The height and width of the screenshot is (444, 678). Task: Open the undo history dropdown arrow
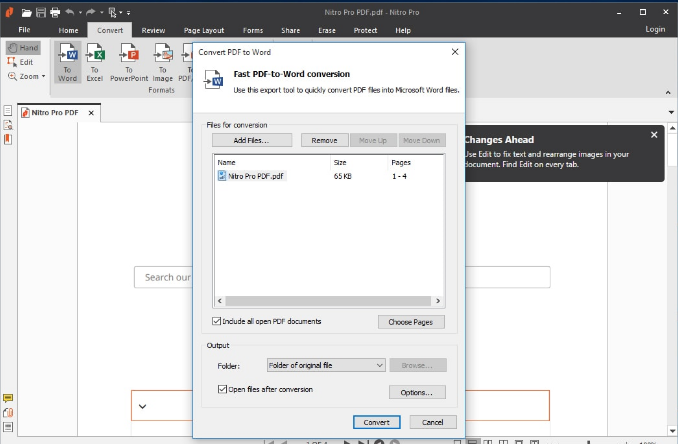coord(80,13)
